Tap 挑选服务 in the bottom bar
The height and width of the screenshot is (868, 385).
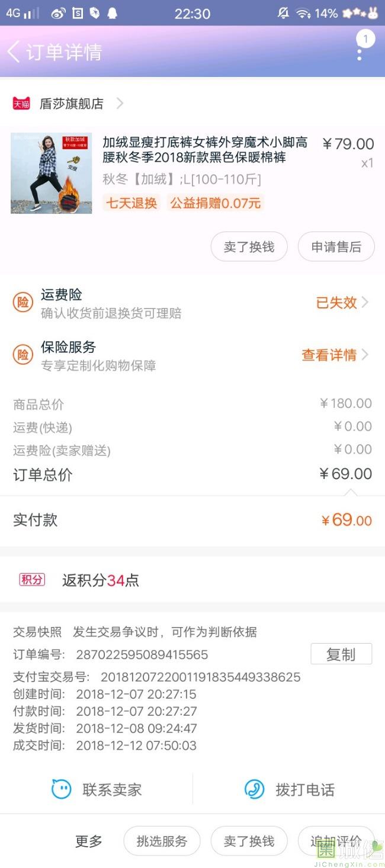point(162,841)
